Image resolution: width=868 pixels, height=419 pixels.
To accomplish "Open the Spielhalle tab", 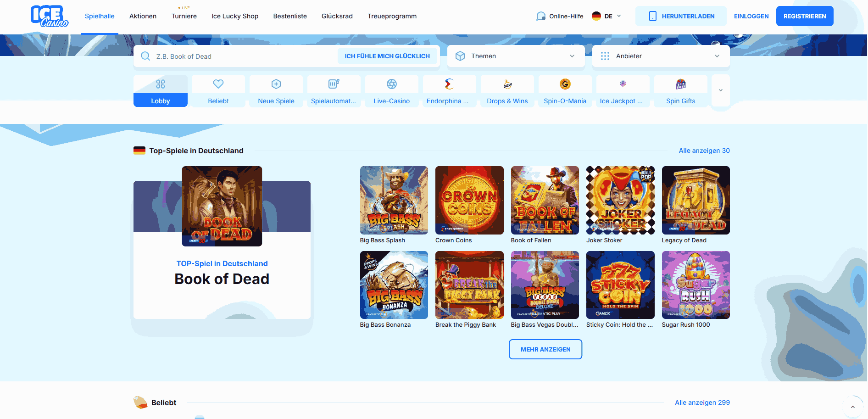I will pos(100,16).
